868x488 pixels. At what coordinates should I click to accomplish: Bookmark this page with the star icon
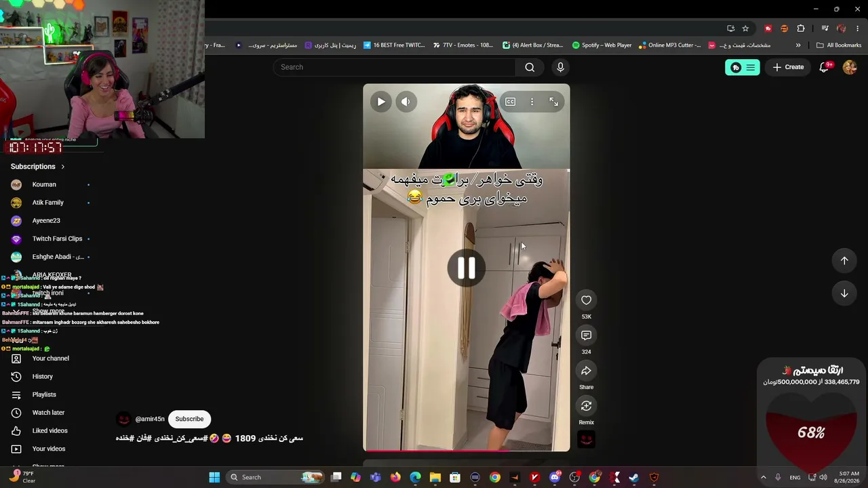pos(746,28)
